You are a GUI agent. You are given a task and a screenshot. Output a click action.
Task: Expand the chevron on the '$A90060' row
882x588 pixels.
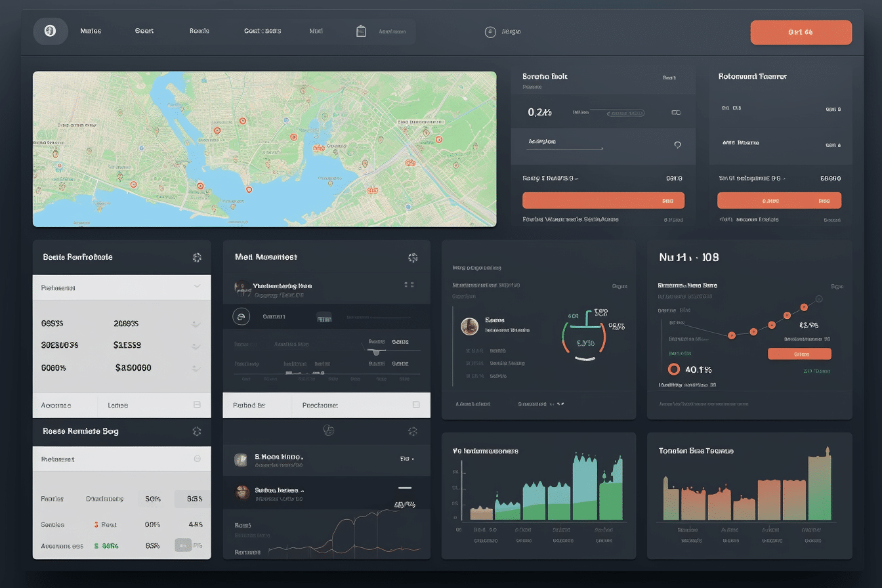click(195, 368)
